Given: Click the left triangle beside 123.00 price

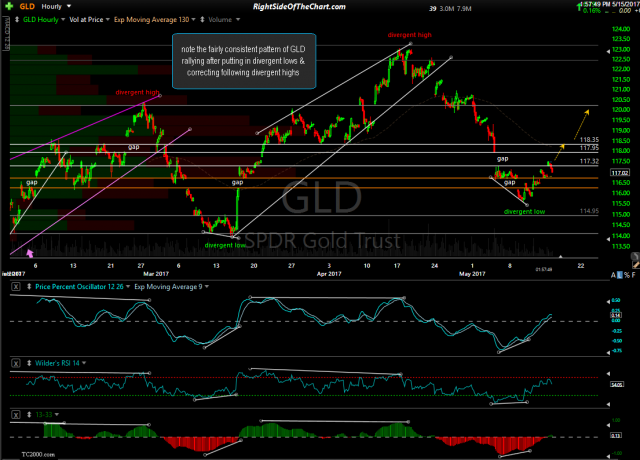Looking at the screenshot, I should [x=608, y=51].
